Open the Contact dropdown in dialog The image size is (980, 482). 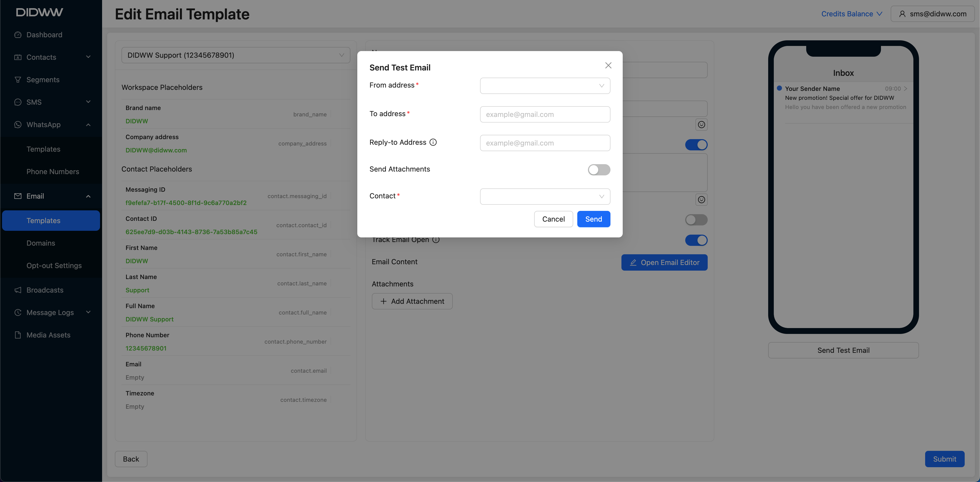[545, 197]
